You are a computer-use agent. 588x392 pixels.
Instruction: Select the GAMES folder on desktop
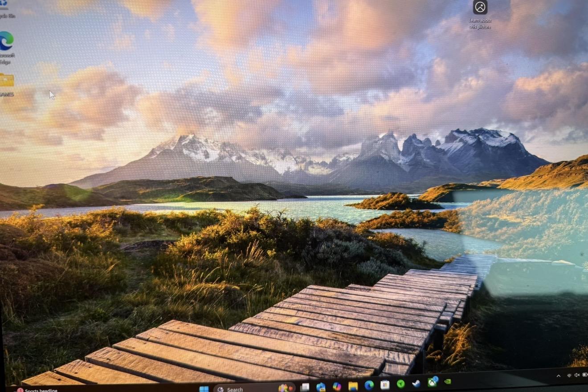[7, 85]
